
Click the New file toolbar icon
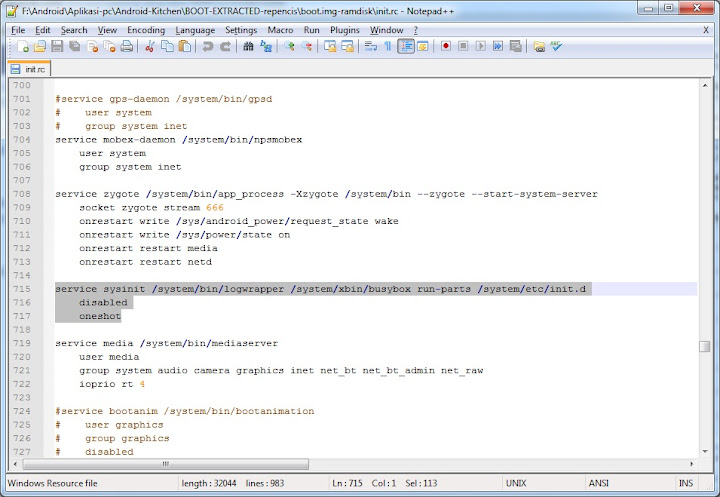point(23,47)
